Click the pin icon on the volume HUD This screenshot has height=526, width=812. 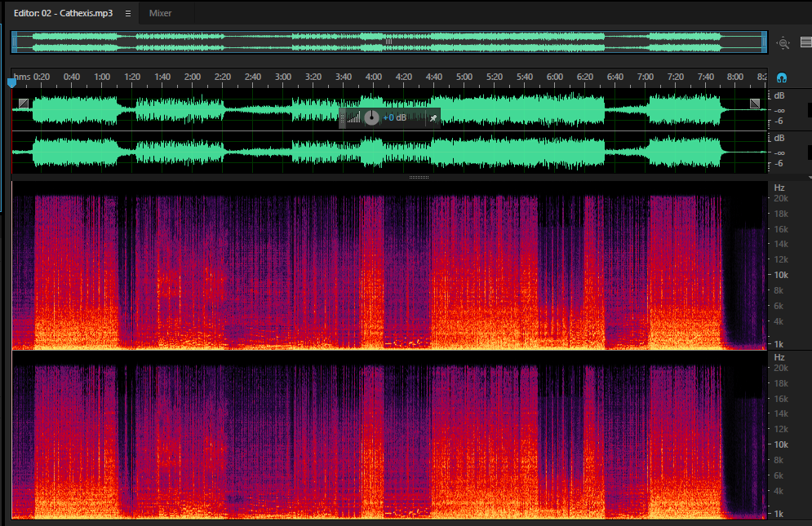click(x=433, y=118)
